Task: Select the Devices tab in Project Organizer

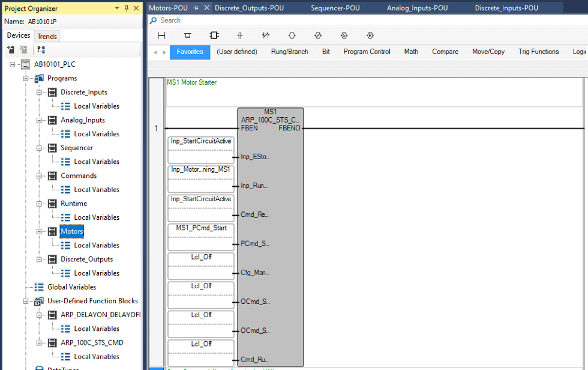Action: tap(19, 35)
